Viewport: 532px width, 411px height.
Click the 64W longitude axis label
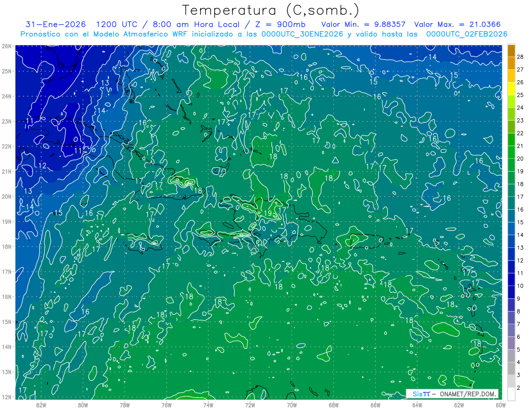(417, 404)
